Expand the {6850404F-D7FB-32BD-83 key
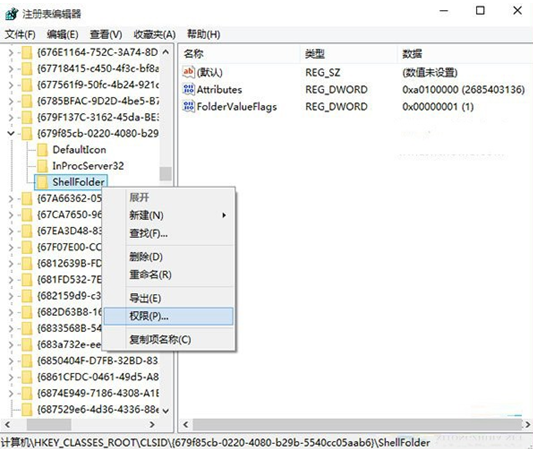533x449 pixels. tap(11, 360)
